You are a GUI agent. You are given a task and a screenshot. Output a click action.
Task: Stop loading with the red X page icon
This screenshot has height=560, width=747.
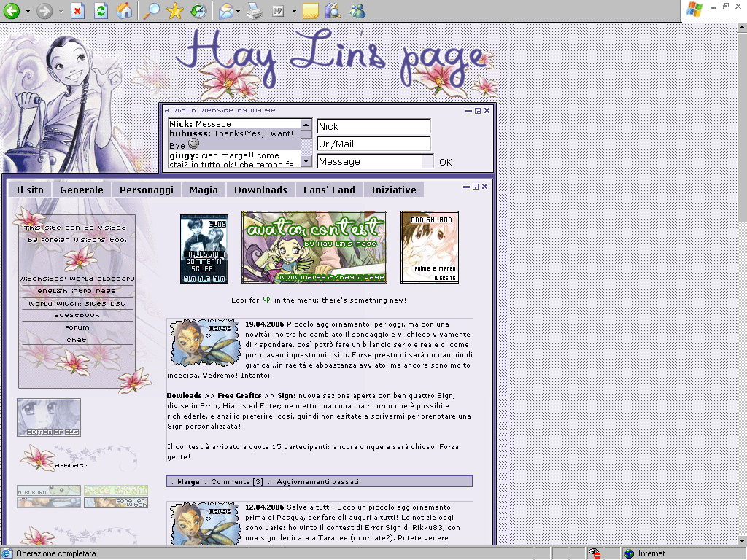(77, 10)
